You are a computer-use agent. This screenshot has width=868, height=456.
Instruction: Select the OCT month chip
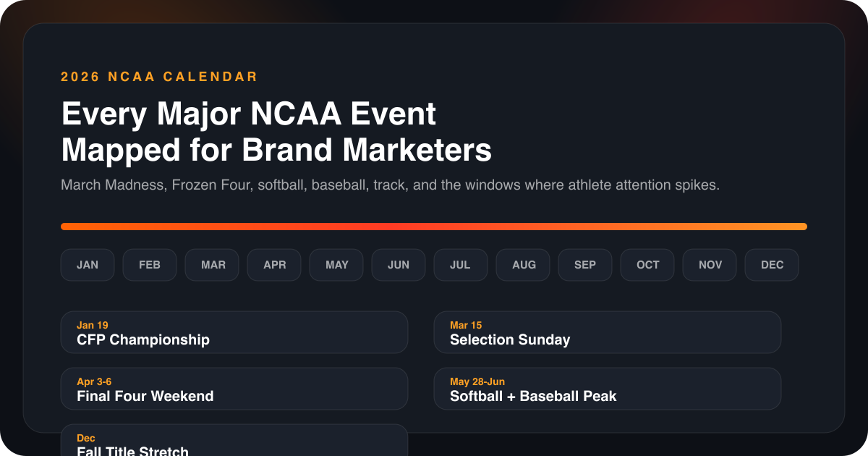point(647,265)
